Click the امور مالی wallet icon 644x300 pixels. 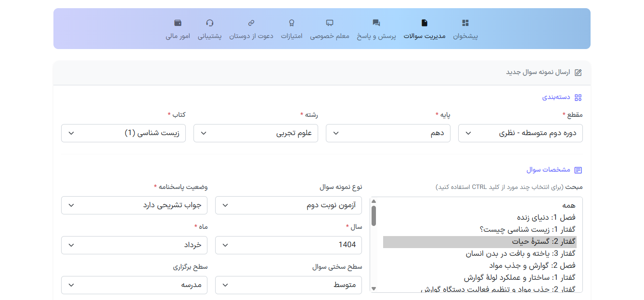178,23
